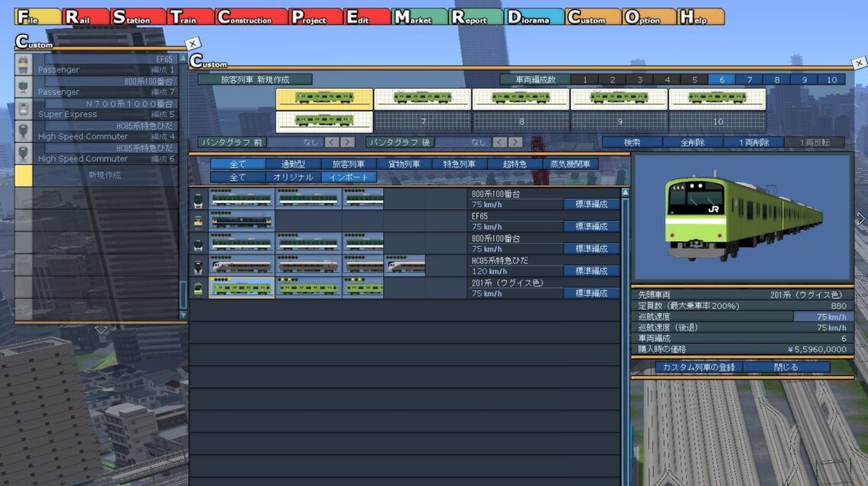
Task: Expand the left Custom panel downward
Action: click(x=100, y=329)
